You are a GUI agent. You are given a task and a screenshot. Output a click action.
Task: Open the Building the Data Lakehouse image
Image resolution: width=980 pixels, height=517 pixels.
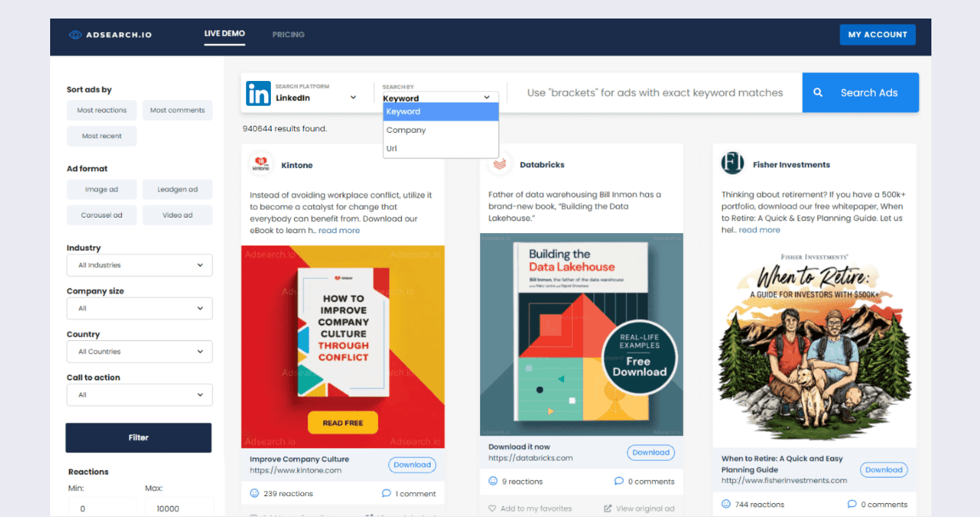(582, 335)
